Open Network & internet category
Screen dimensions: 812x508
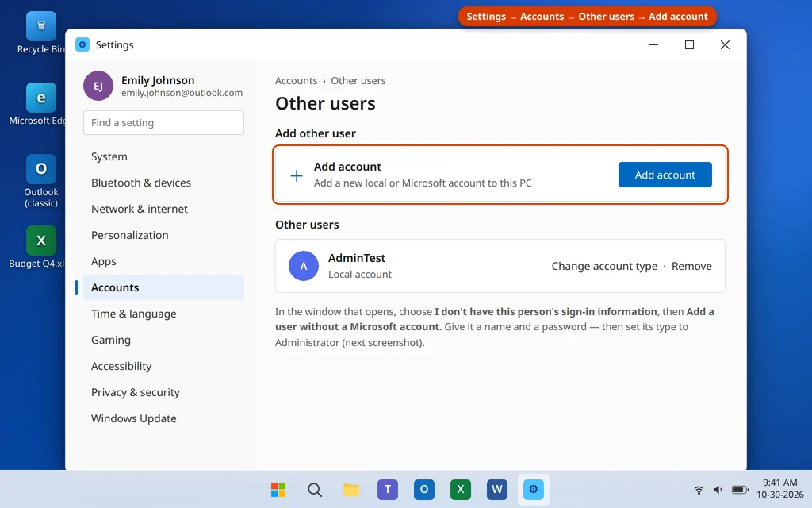pos(163,209)
